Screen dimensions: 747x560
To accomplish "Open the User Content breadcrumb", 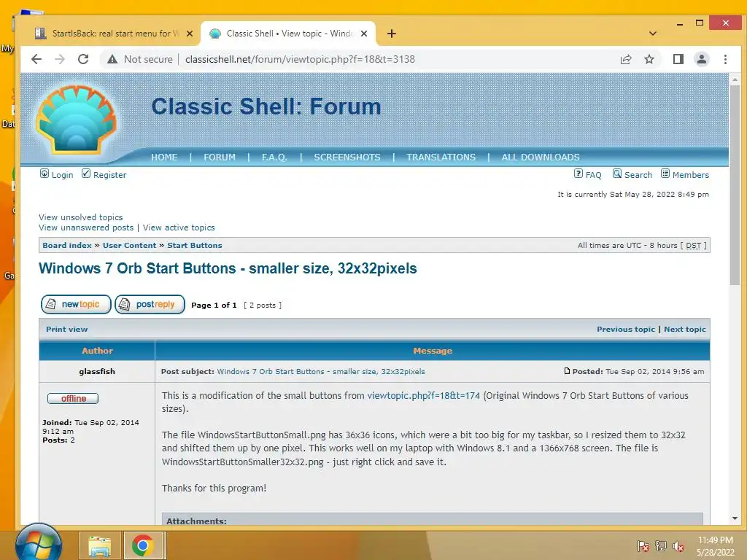I will (x=129, y=245).
